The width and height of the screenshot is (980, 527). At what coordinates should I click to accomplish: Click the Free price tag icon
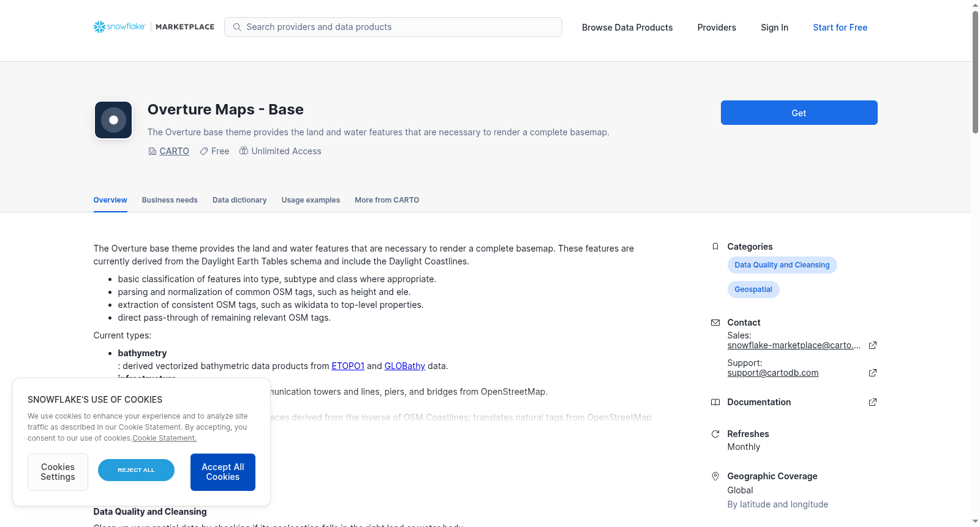click(203, 151)
